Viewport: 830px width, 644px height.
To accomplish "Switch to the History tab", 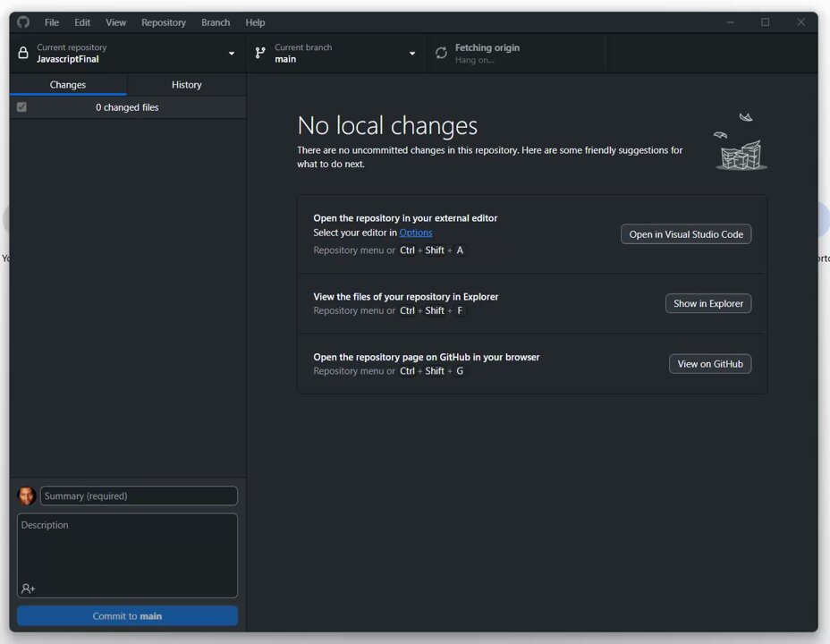I will 186,85.
